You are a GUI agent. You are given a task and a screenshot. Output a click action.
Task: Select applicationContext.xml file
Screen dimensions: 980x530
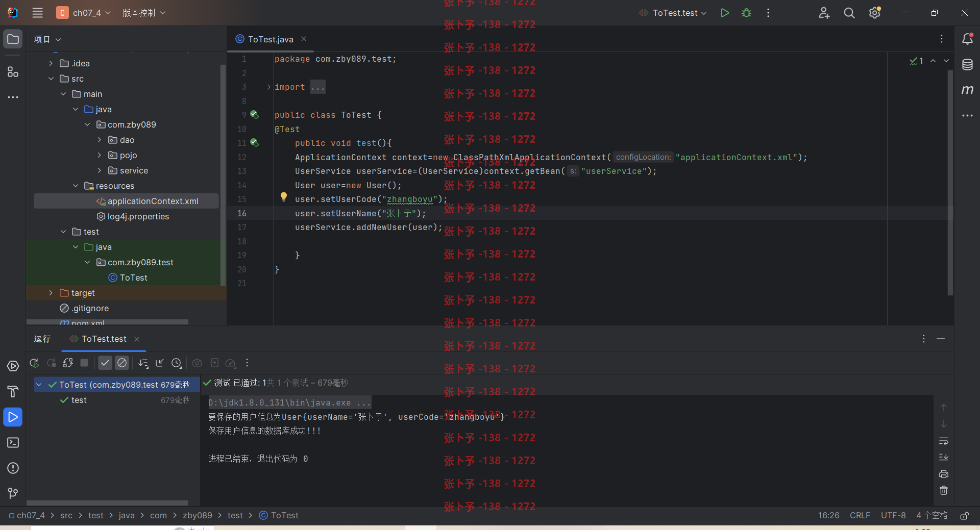pos(126,201)
